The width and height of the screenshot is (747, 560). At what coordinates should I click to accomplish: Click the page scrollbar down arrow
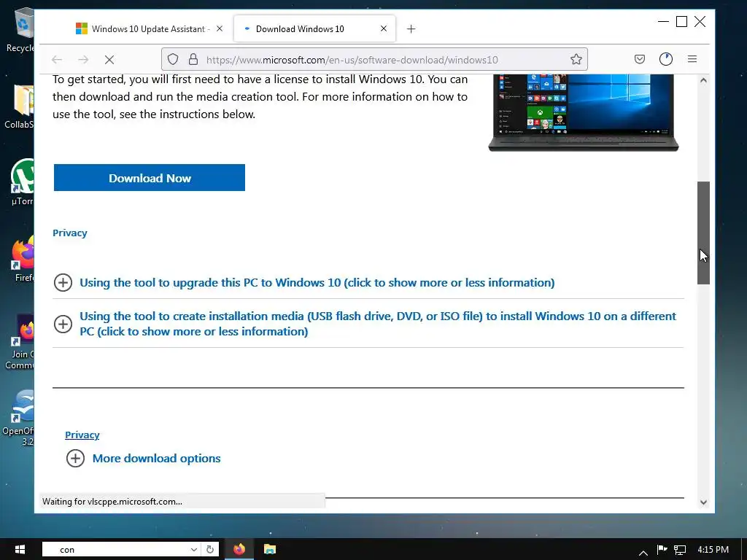(x=703, y=502)
